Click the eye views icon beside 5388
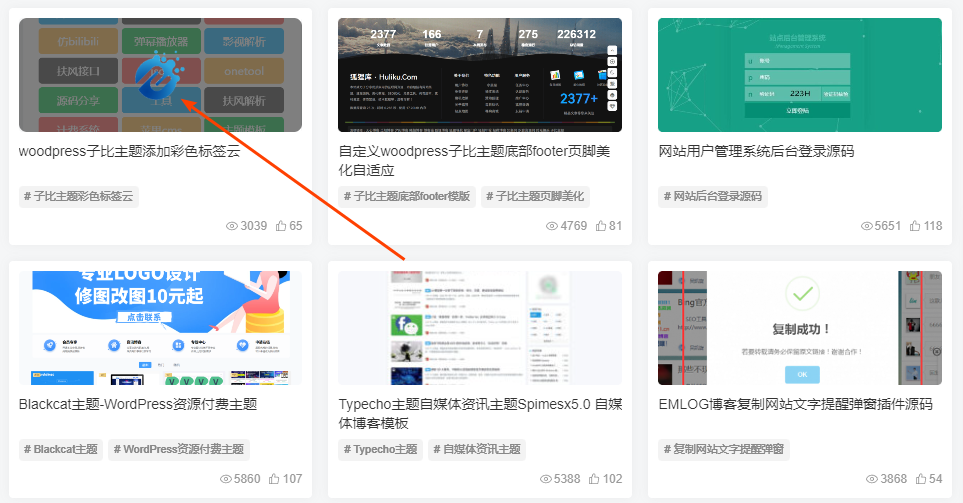 click(x=545, y=479)
